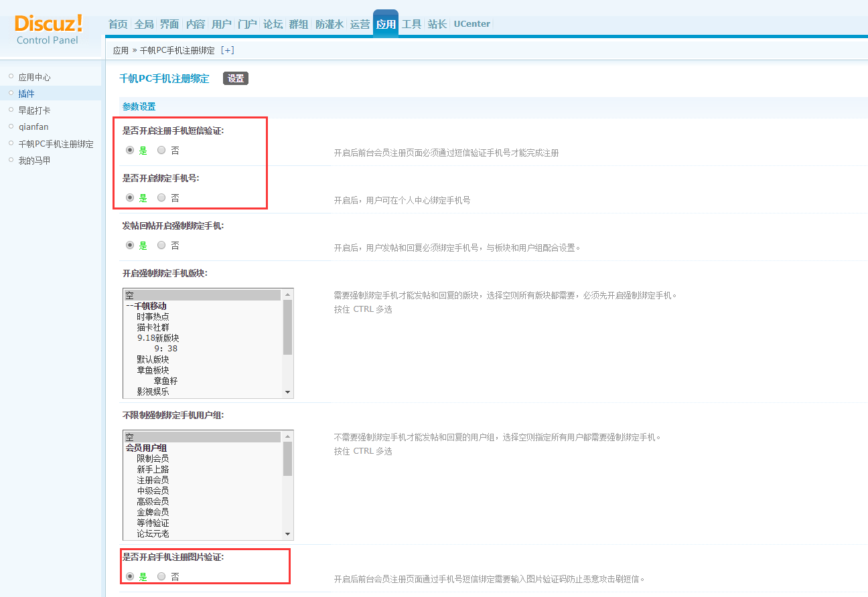Select the 群组 tab
This screenshot has width=868, height=597.
point(299,24)
